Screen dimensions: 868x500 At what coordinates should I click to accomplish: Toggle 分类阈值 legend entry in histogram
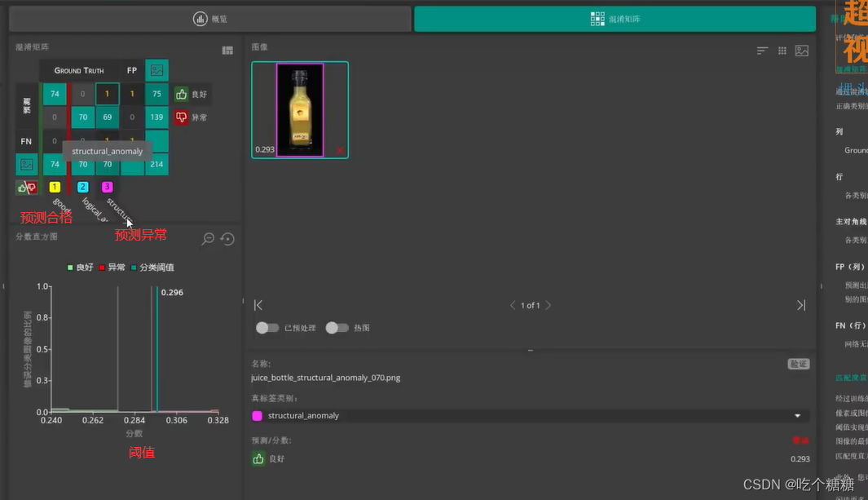click(x=152, y=268)
